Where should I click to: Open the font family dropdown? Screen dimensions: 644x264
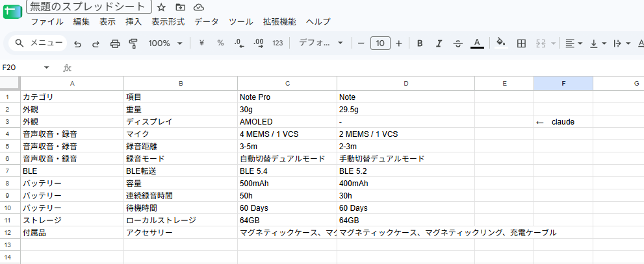[x=321, y=43]
